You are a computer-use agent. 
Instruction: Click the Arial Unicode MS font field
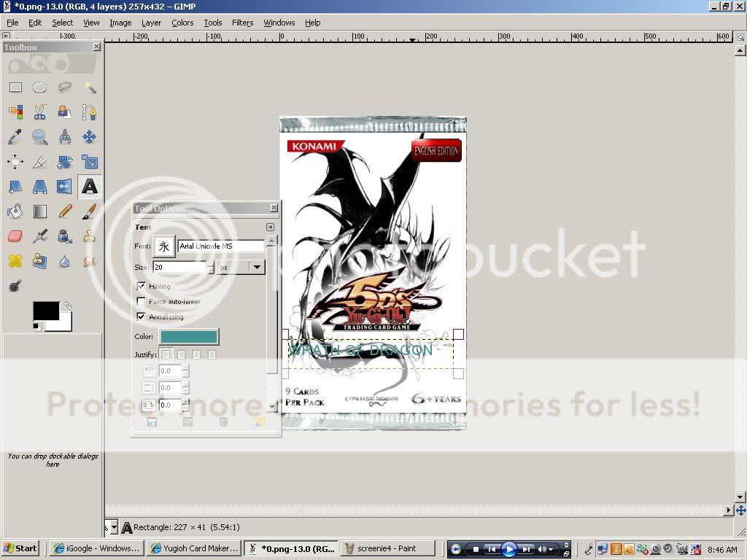[221, 246]
